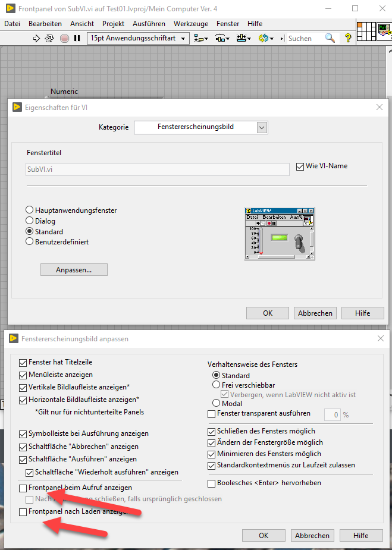Viewport: 392px width, 550px height.
Task: Toggle Symbolleiste bei Ausführung anzeigen checkbox
Action: pyautogui.click(x=23, y=434)
